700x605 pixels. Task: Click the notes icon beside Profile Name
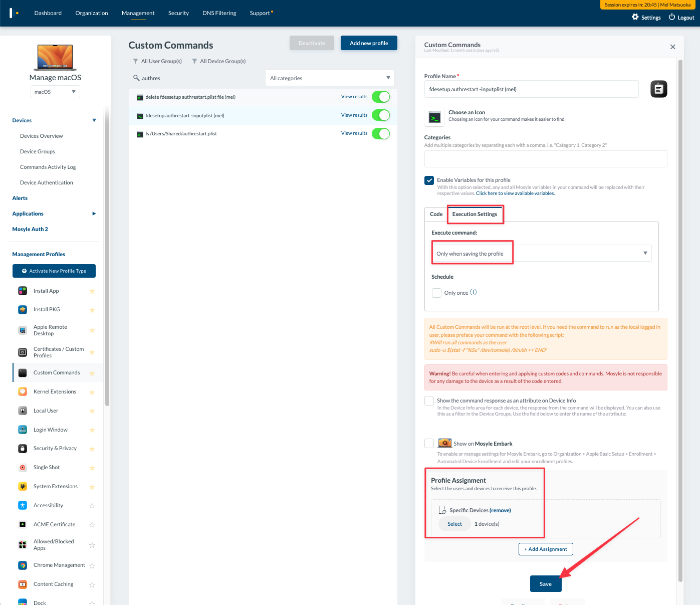click(x=658, y=89)
